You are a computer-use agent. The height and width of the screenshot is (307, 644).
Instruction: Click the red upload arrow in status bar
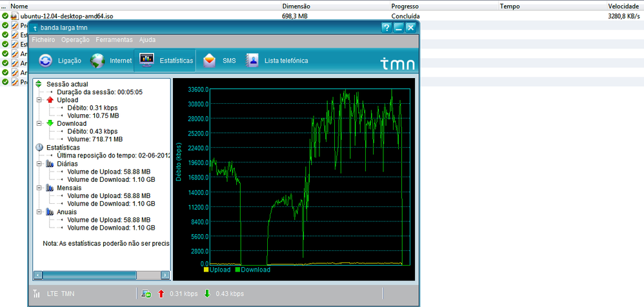pos(161,294)
